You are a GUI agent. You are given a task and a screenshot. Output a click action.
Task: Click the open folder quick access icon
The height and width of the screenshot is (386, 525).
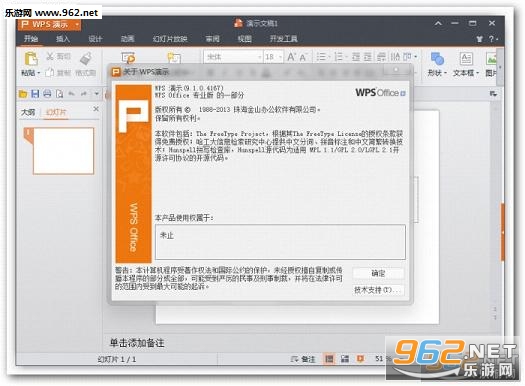(23, 94)
